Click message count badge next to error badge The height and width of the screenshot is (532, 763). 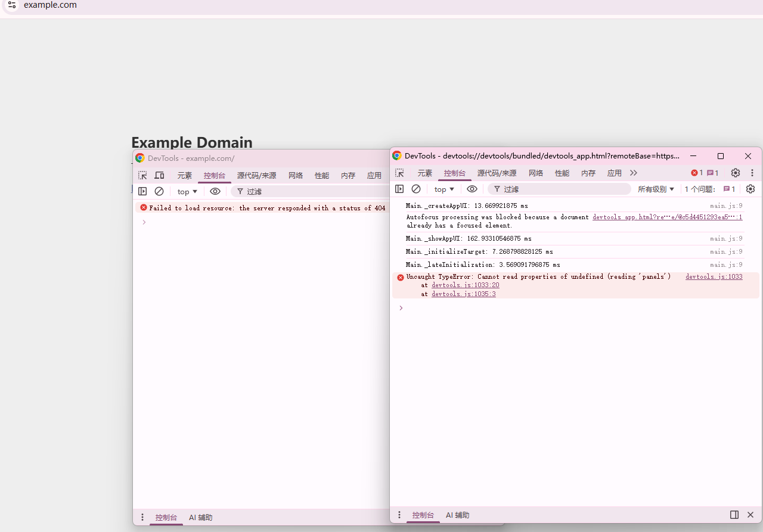[x=713, y=173]
